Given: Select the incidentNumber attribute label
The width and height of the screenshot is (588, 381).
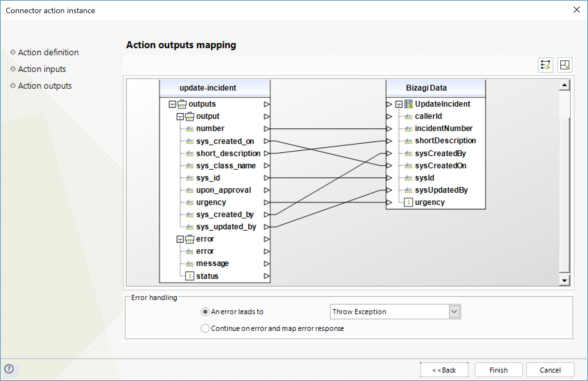Looking at the screenshot, I should coord(444,128).
